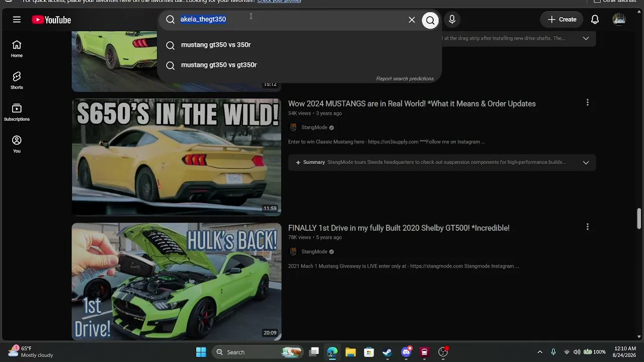This screenshot has height=362, width=644.
Task: Open Steam from the taskbar
Action: 387,352
